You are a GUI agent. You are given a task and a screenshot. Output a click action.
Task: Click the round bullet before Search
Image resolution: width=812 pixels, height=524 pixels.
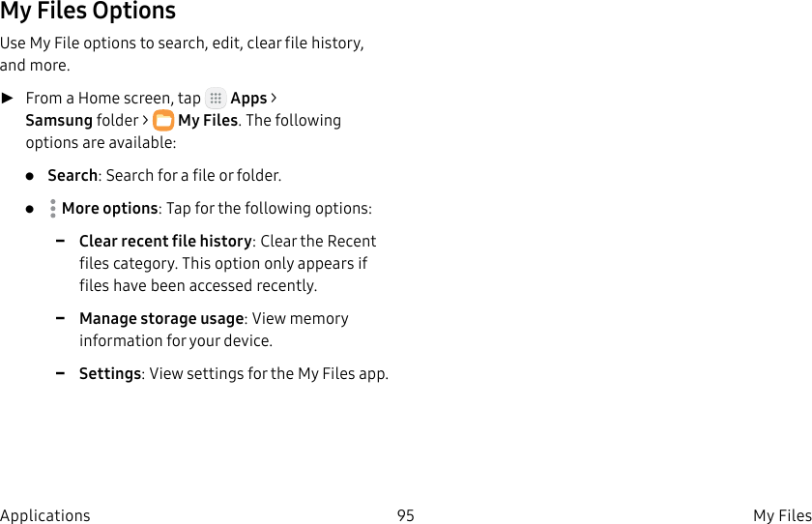[30, 176]
